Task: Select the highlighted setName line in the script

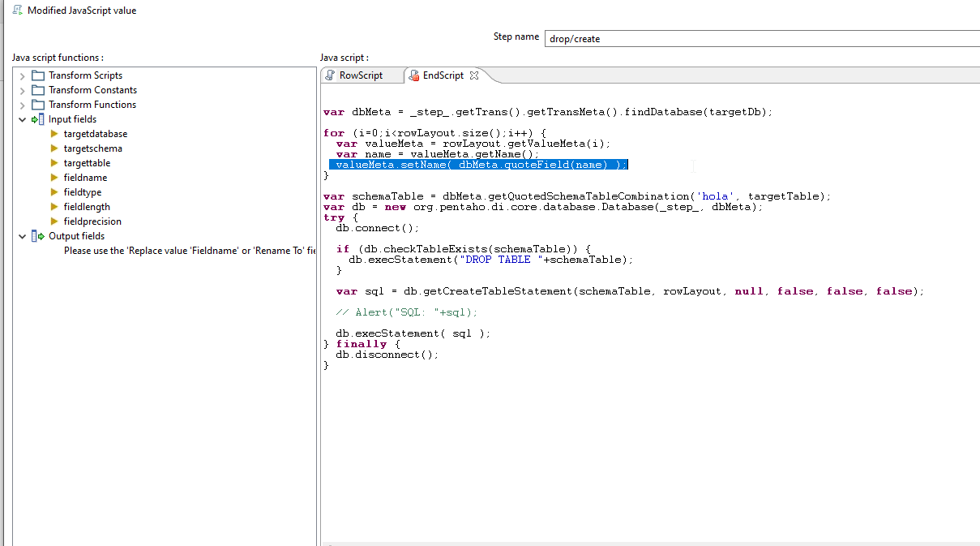Action: 478,164
